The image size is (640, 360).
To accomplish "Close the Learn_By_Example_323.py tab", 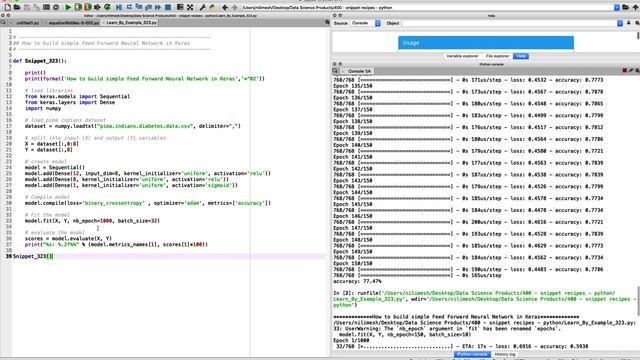I will 104,22.
